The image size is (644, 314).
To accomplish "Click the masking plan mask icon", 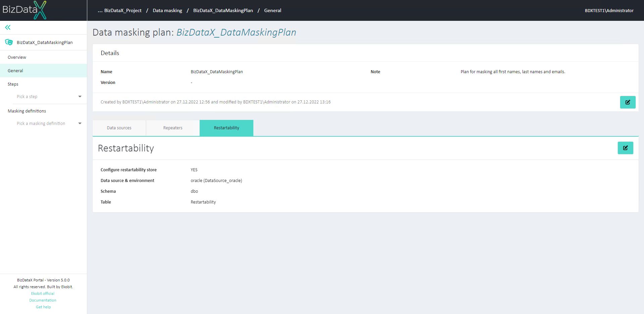I will (9, 42).
